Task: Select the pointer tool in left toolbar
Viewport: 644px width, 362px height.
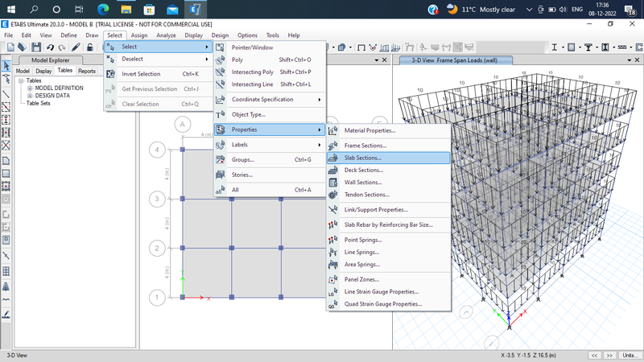Action: point(6,66)
